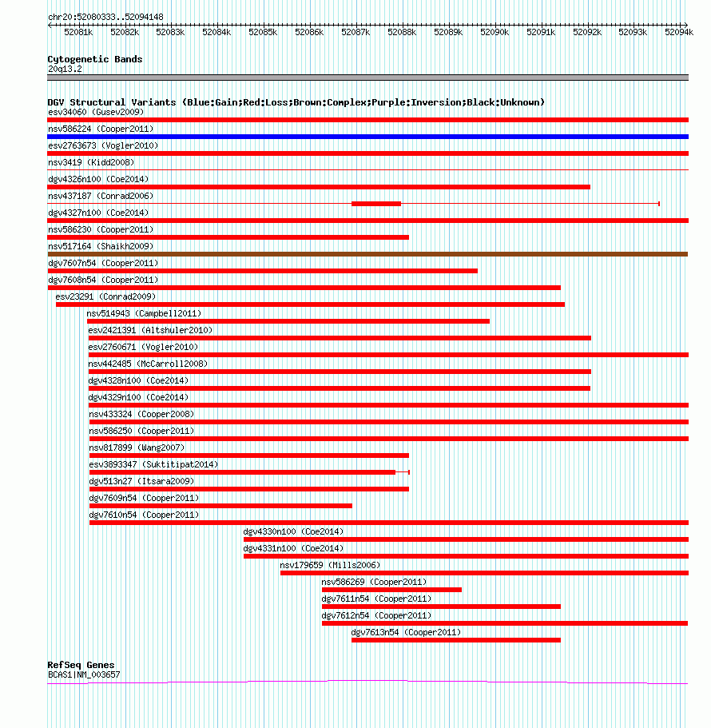Screen dimensions: 711x728
Task: Open the nsv817899 (Wang2007) label
Action: 137,448
